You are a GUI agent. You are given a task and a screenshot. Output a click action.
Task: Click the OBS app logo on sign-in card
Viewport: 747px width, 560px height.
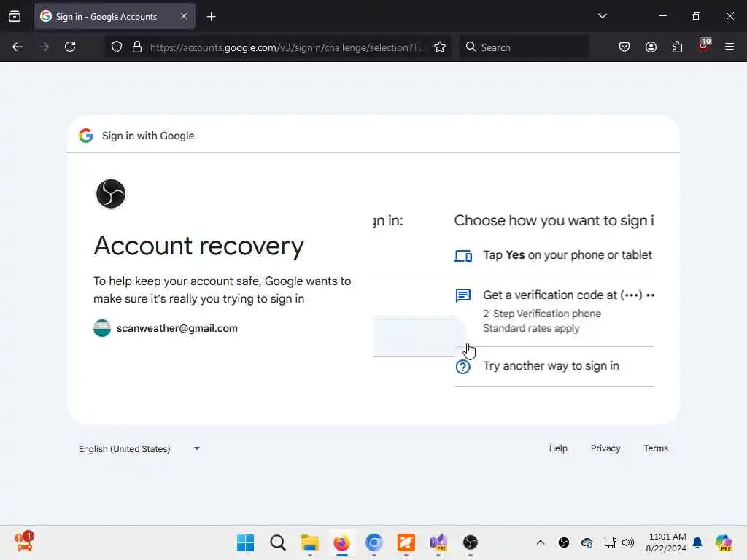pyautogui.click(x=111, y=194)
